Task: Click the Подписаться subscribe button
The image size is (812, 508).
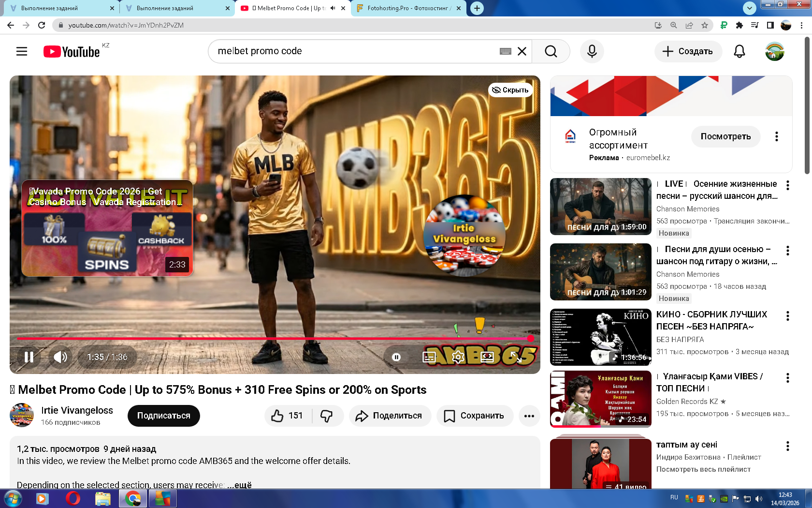Action: [163, 416]
